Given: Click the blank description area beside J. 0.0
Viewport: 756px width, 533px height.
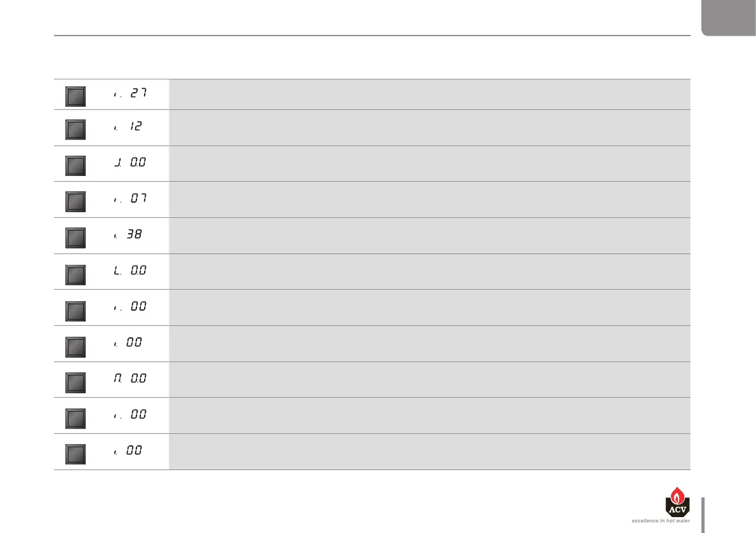Looking at the screenshot, I should pyautogui.click(x=429, y=163).
